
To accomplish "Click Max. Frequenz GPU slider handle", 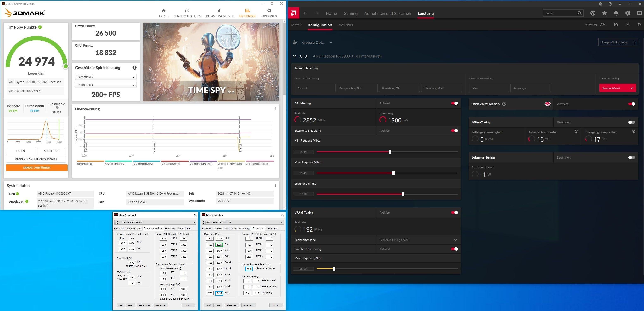I will 393,173.
